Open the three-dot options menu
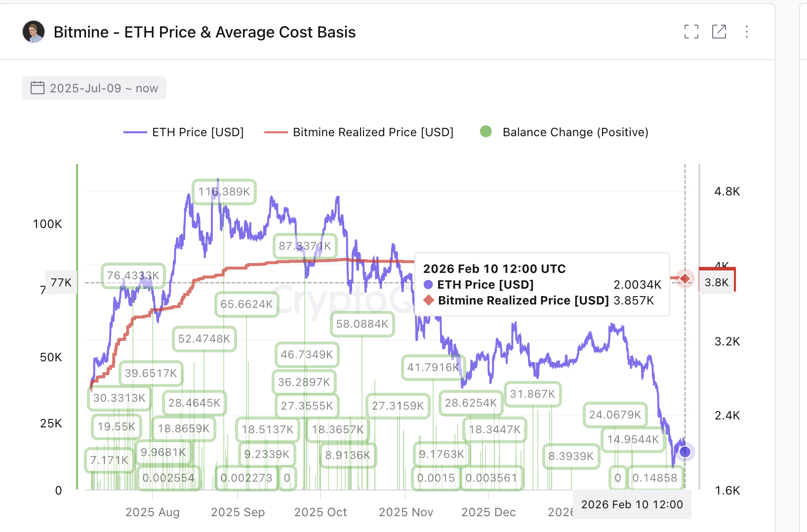This screenshot has width=807, height=532. (x=747, y=32)
